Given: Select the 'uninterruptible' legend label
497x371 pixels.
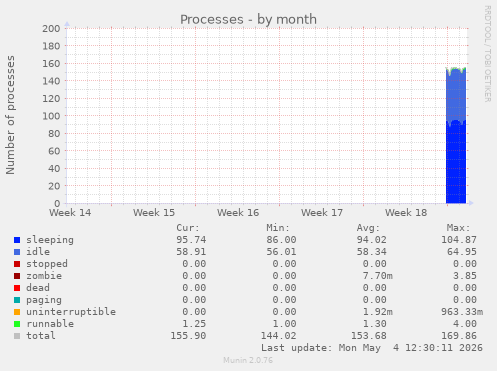Looking at the screenshot, I should 71,312.
